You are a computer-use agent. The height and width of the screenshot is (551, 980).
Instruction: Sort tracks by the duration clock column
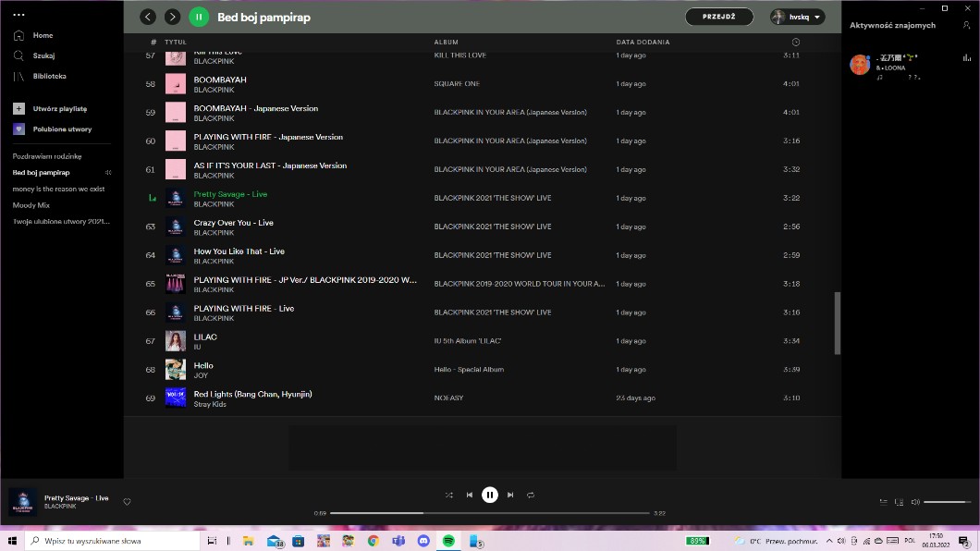point(796,42)
